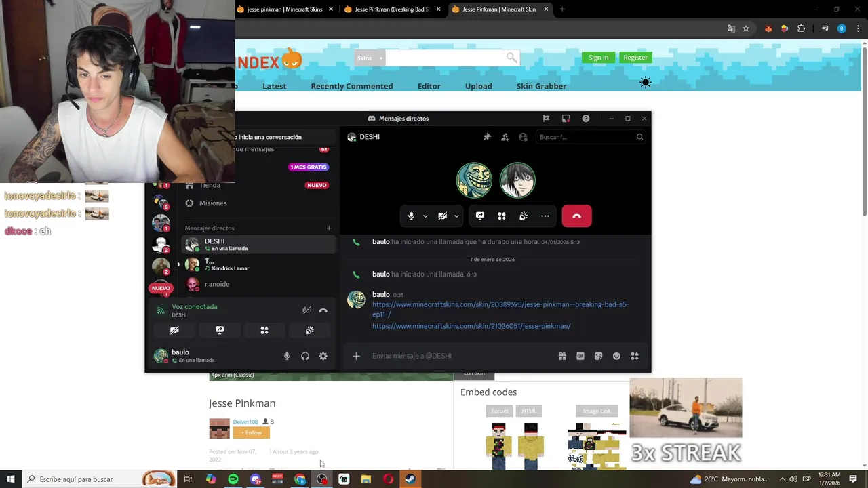Screen dimensions: 868x488
Task: Open emoji picker in message box
Action: click(616, 356)
